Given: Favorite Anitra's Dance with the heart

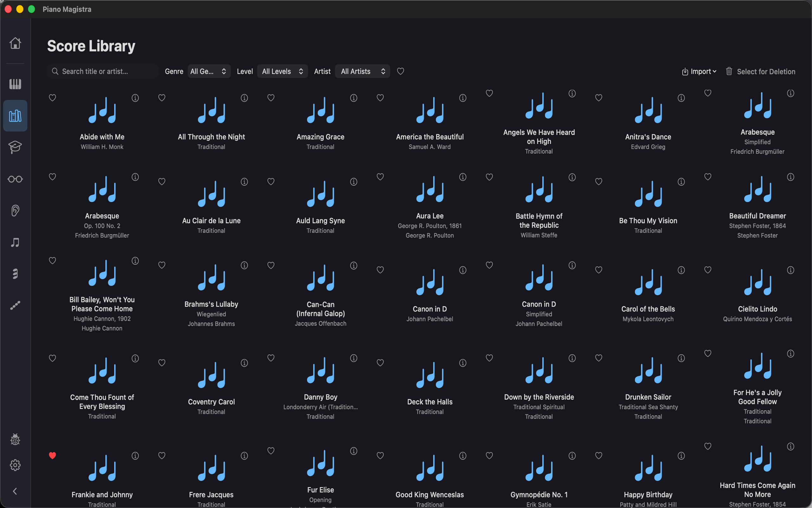Looking at the screenshot, I should [x=599, y=98].
